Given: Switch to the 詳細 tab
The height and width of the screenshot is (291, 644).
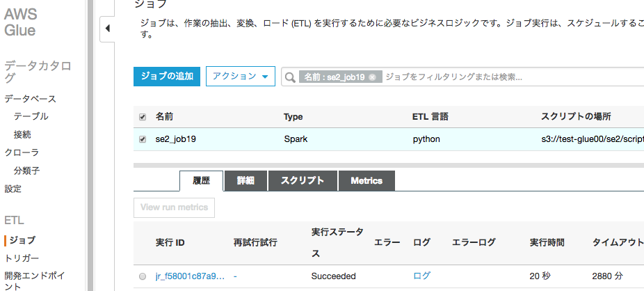Looking at the screenshot, I should pyautogui.click(x=245, y=181).
